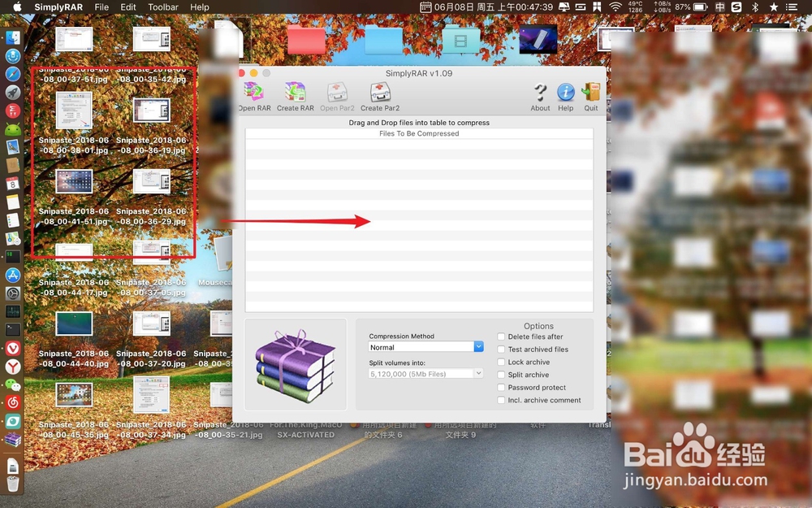The image size is (812, 508).
Task: Click the star icon in menu bar
Action: click(x=773, y=7)
